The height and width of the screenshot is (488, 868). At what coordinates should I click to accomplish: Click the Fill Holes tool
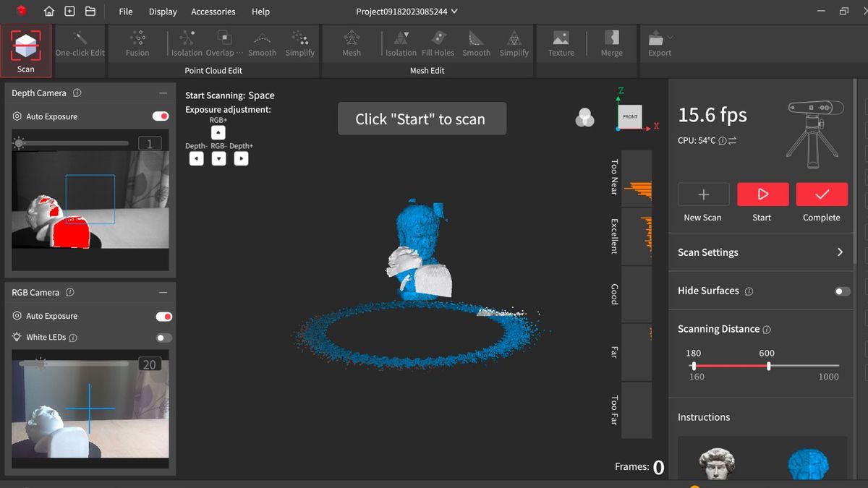coord(438,42)
